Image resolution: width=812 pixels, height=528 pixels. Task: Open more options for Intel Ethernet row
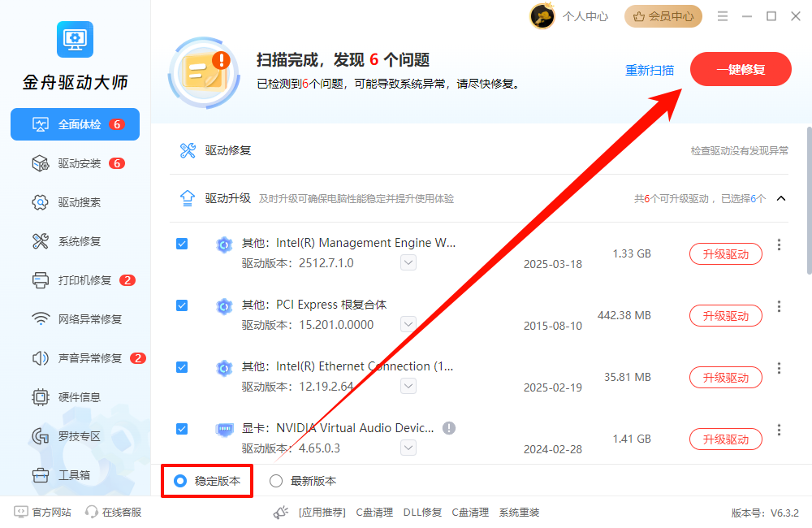click(779, 368)
